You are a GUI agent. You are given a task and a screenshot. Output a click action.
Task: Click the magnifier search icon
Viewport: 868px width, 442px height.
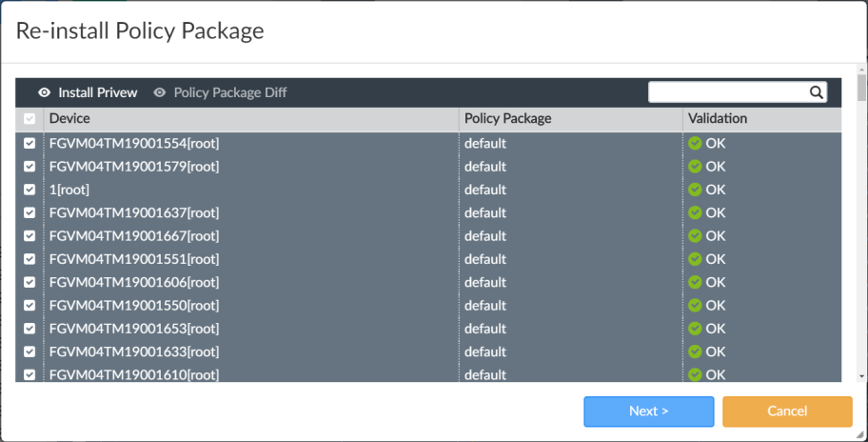click(816, 92)
